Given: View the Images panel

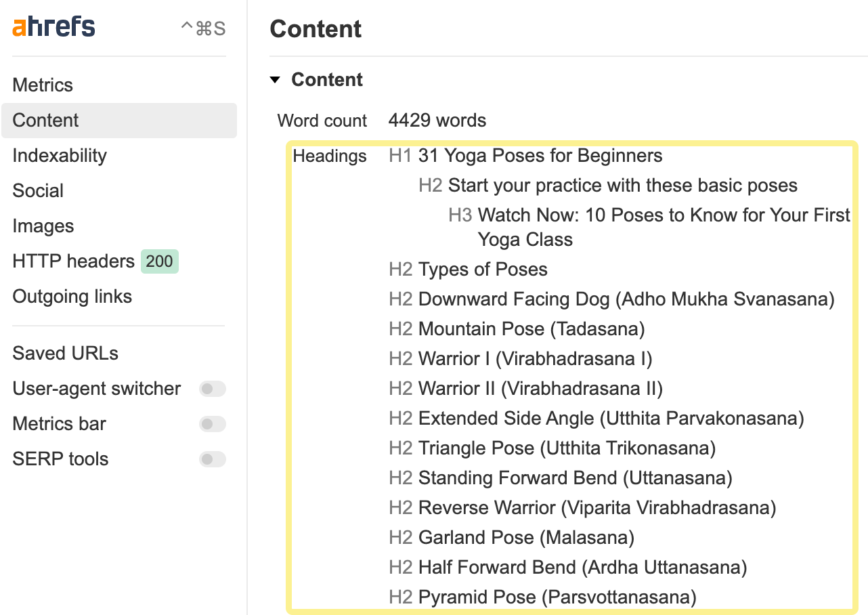Looking at the screenshot, I should point(43,226).
